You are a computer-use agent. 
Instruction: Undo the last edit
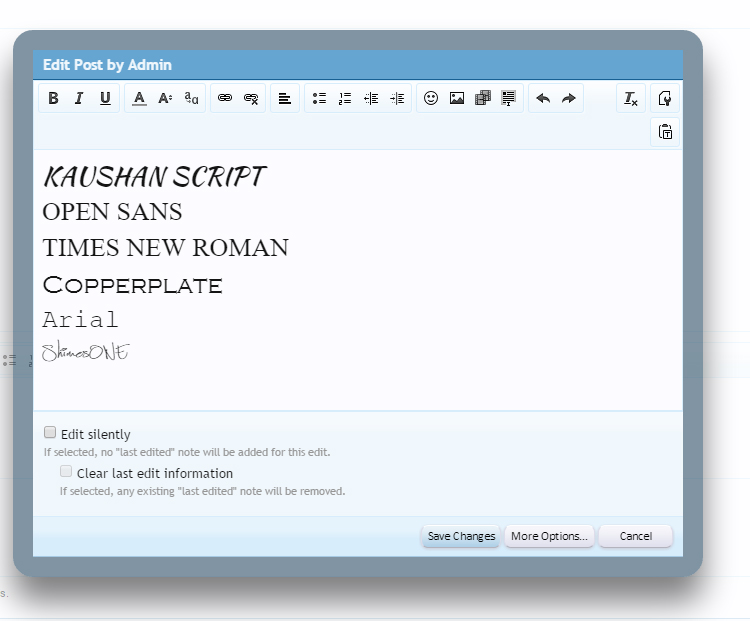coord(543,98)
